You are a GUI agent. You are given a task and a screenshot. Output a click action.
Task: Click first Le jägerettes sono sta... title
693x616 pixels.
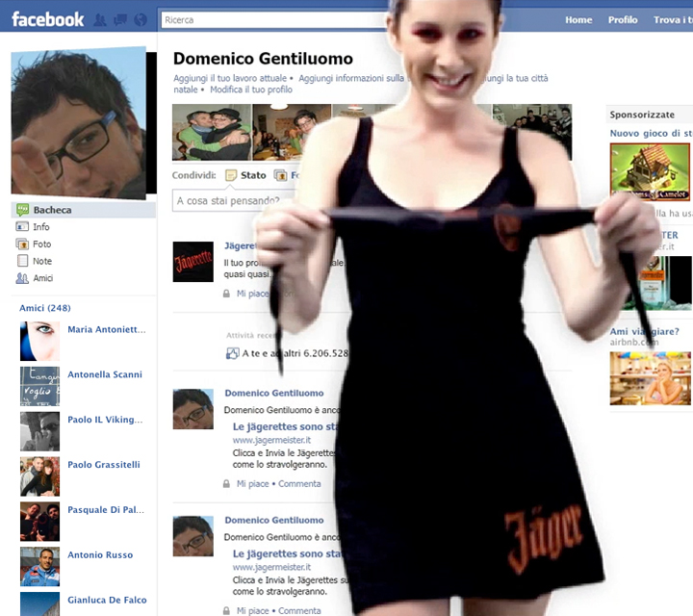point(285,427)
